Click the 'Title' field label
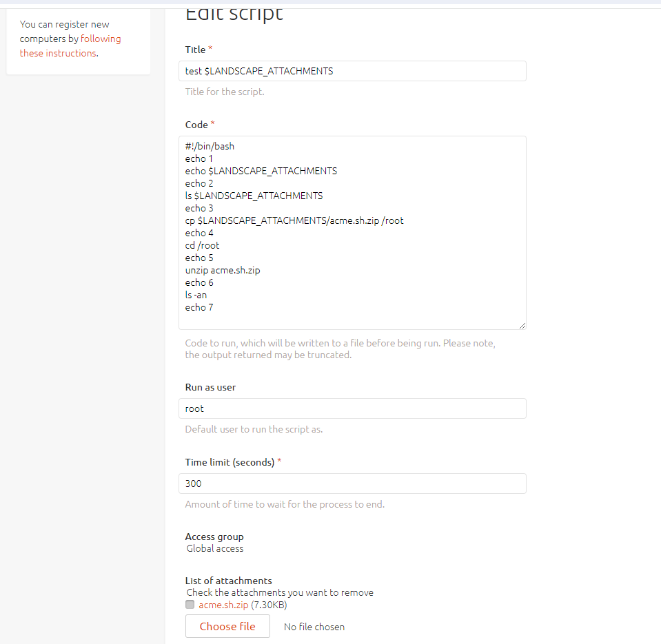Viewport: 661px width, 644px height. (195, 50)
